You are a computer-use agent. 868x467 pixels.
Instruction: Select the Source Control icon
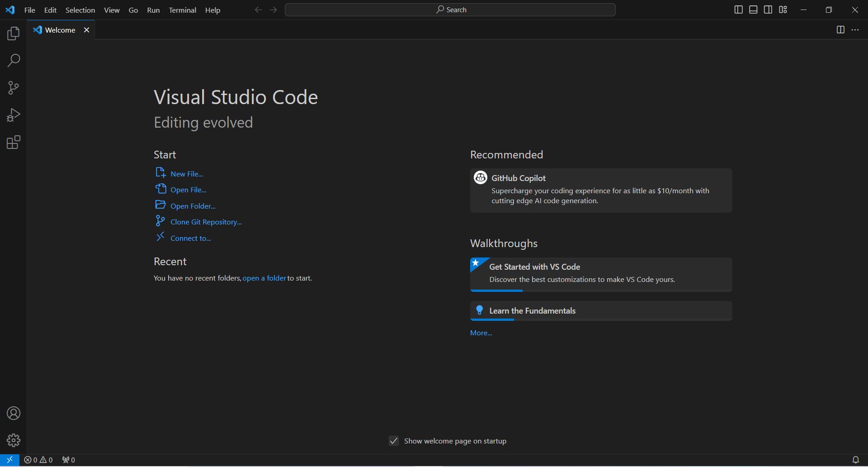click(x=13, y=87)
